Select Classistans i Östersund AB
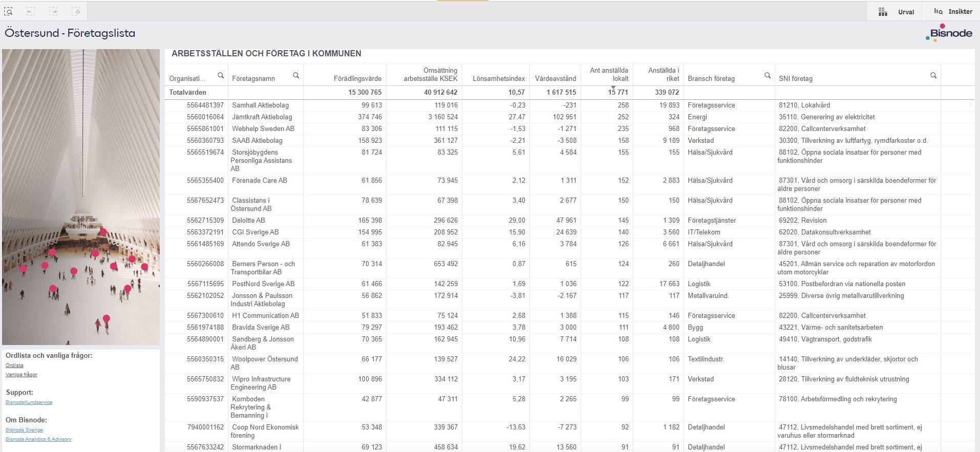 pos(251,204)
